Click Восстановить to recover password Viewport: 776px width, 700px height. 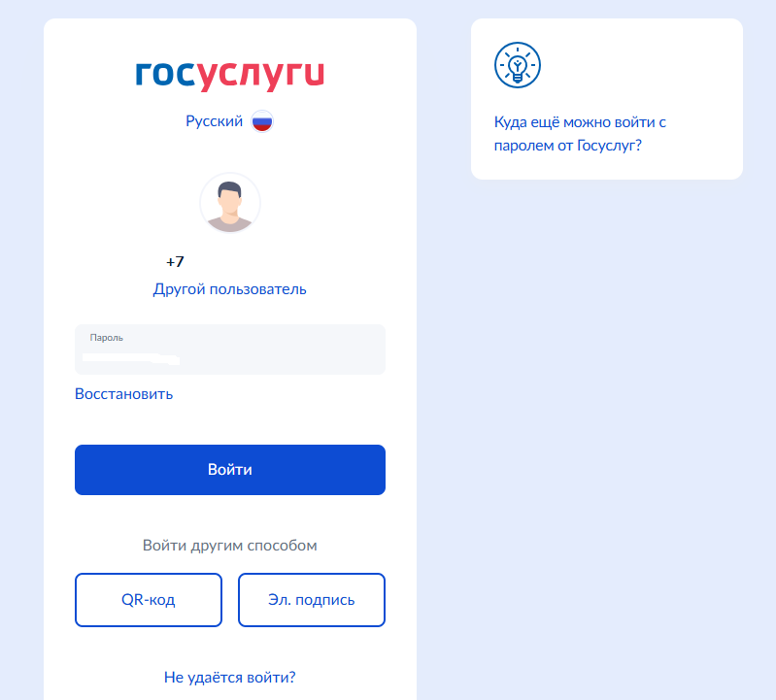point(123,394)
